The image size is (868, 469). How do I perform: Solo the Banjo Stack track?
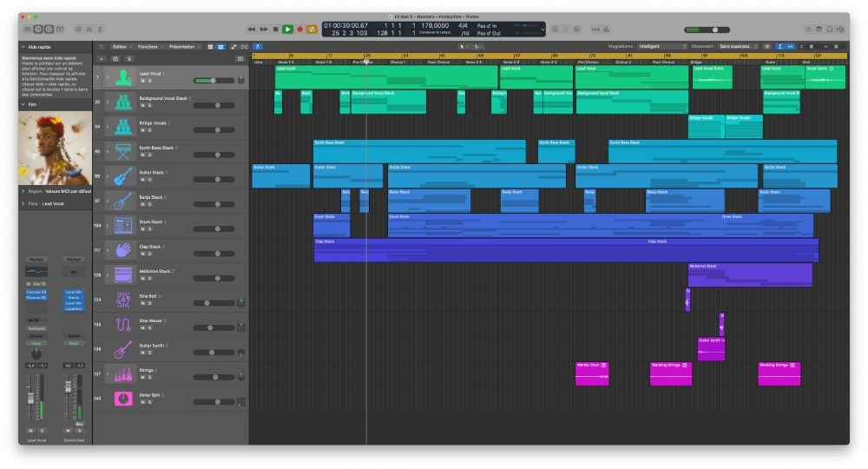[148, 205]
